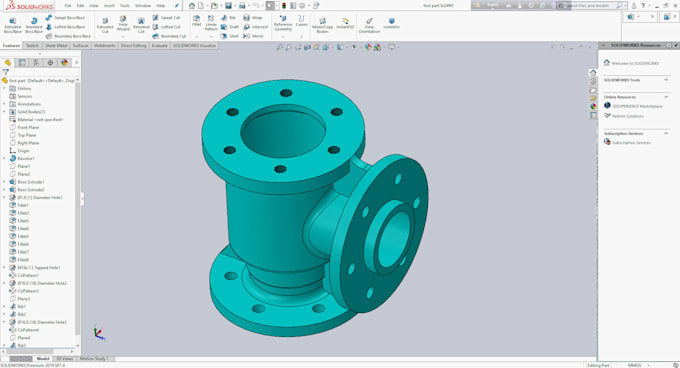Switch to the Sheet Metal tab

coord(56,46)
